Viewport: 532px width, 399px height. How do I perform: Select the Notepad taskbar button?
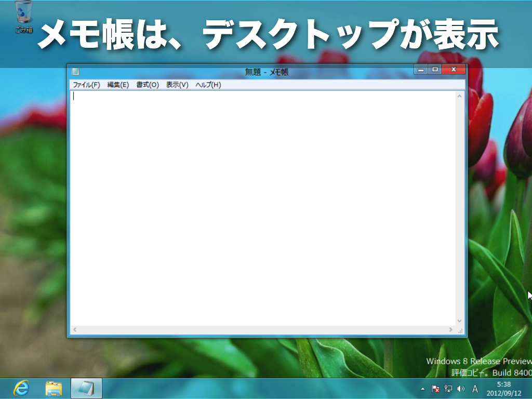point(86,389)
